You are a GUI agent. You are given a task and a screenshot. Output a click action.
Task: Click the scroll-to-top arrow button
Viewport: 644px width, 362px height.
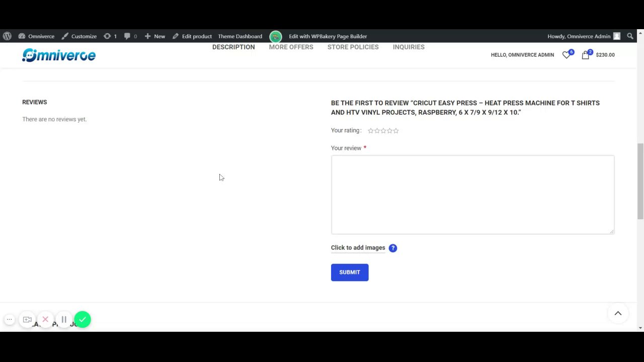point(618,313)
